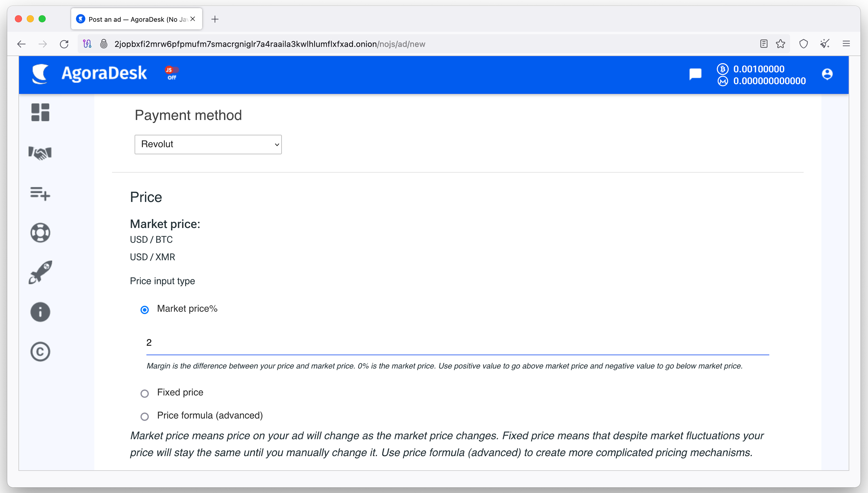This screenshot has width=868, height=493.
Task: Toggle the JS Off switch
Action: pyautogui.click(x=172, y=73)
